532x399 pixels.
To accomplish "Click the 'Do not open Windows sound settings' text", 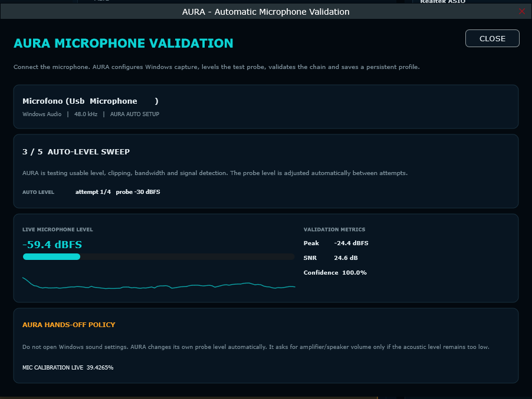I will pyautogui.click(x=256, y=347).
